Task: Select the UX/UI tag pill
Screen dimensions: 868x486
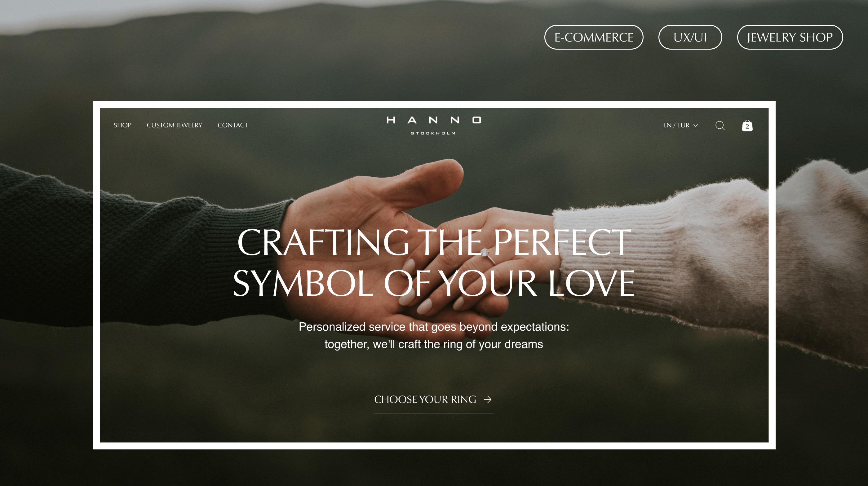Action: [x=690, y=37]
